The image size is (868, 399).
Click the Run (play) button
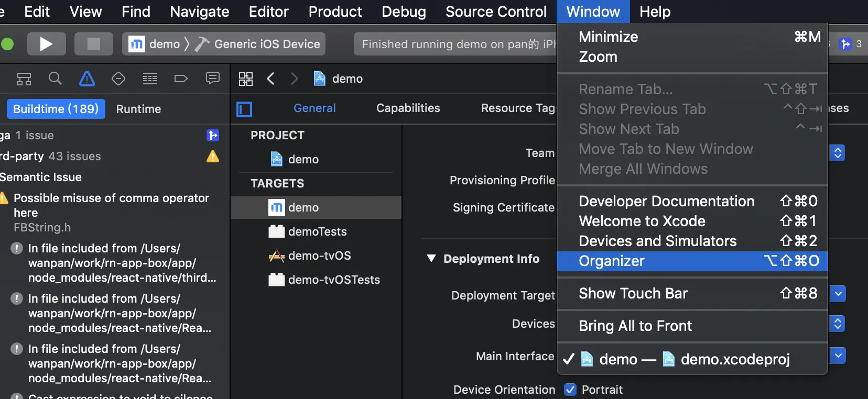[46, 44]
